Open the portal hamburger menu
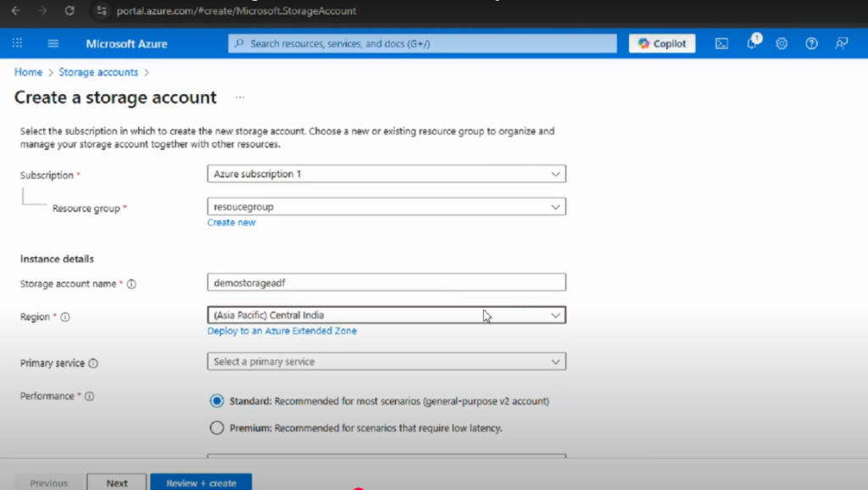This screenshot has height=490, width=868. (x=53, y=43)
